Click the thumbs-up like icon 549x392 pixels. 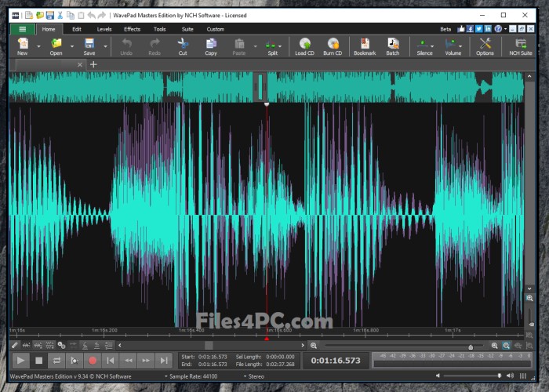[x=461, y=29]
